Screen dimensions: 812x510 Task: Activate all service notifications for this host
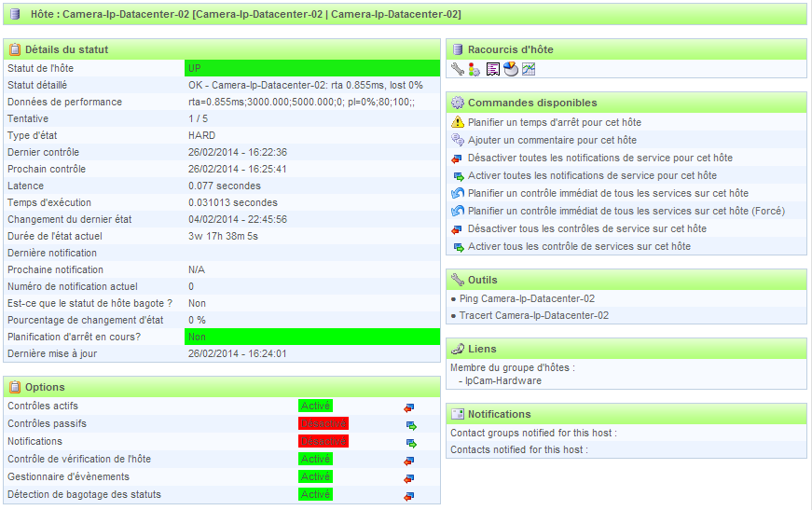(x=592, y=175)
